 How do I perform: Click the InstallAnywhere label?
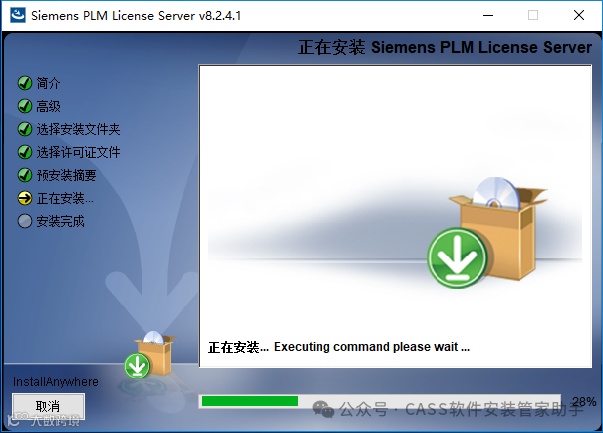click(56, 381)
